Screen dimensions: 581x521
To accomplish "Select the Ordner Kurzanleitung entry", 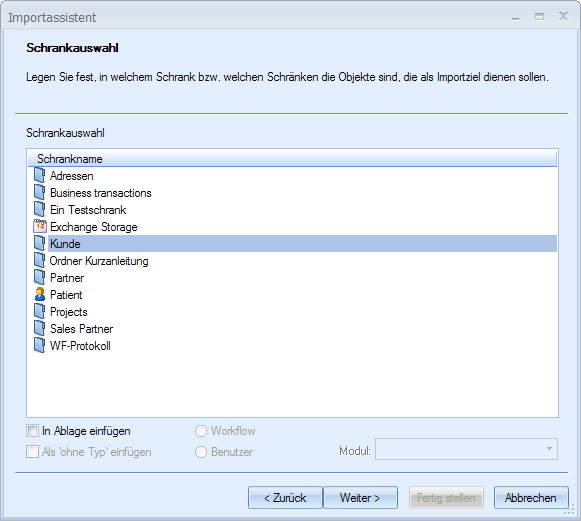I will point(99,261).
